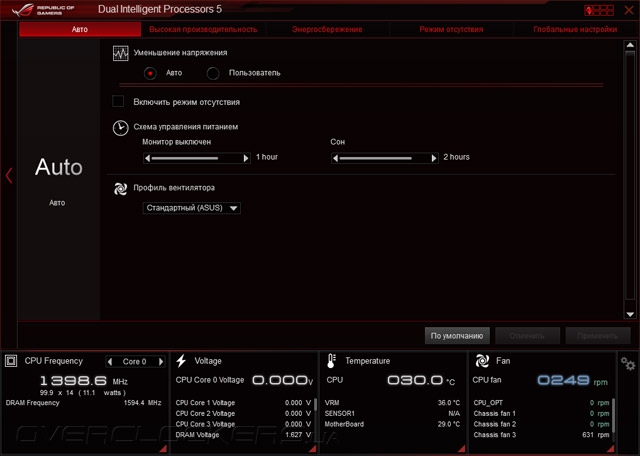Viewport: 640px width, 456px height.
Task: Click the CPU Core 1 Voltage row
Action: pyautogui.click(x=243, y=403)
